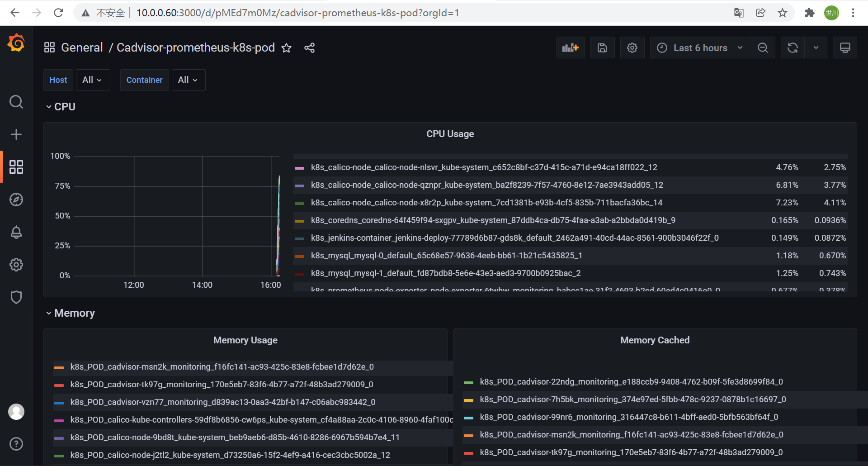
Task: Open the Container All dropdown
Action: [188, 80]
